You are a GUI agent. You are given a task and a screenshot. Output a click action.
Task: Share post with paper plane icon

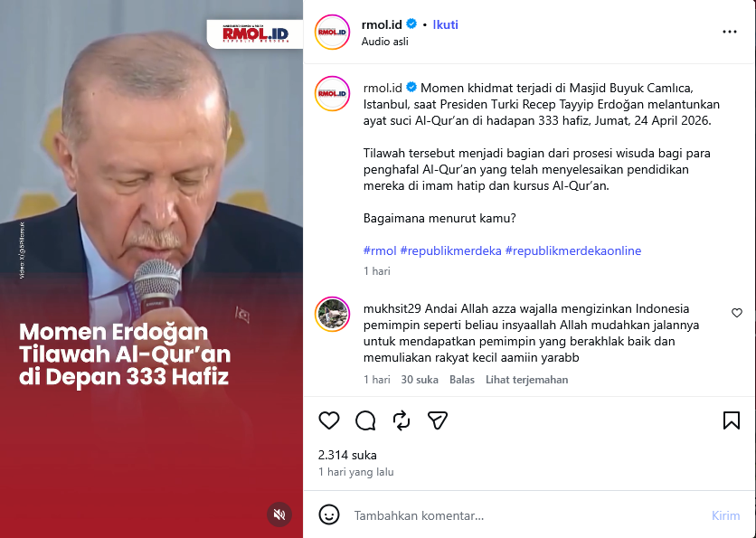point(438,420)
